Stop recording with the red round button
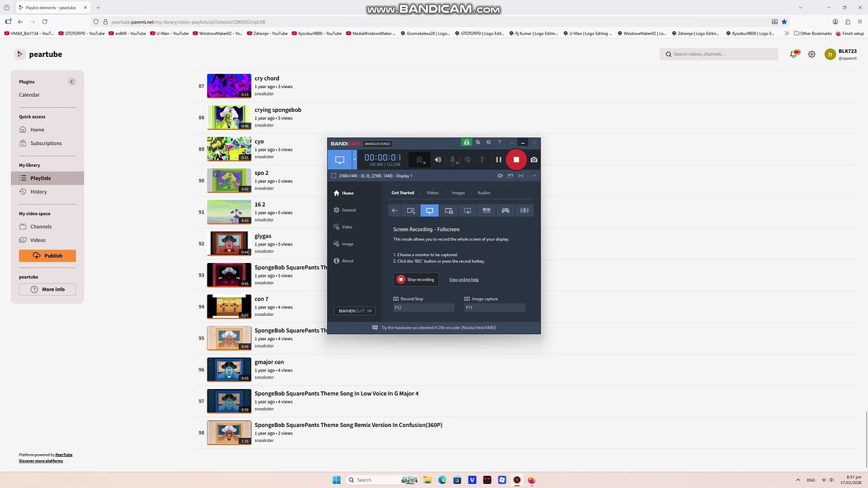This screenshot has height=488, width=868. 516,160
